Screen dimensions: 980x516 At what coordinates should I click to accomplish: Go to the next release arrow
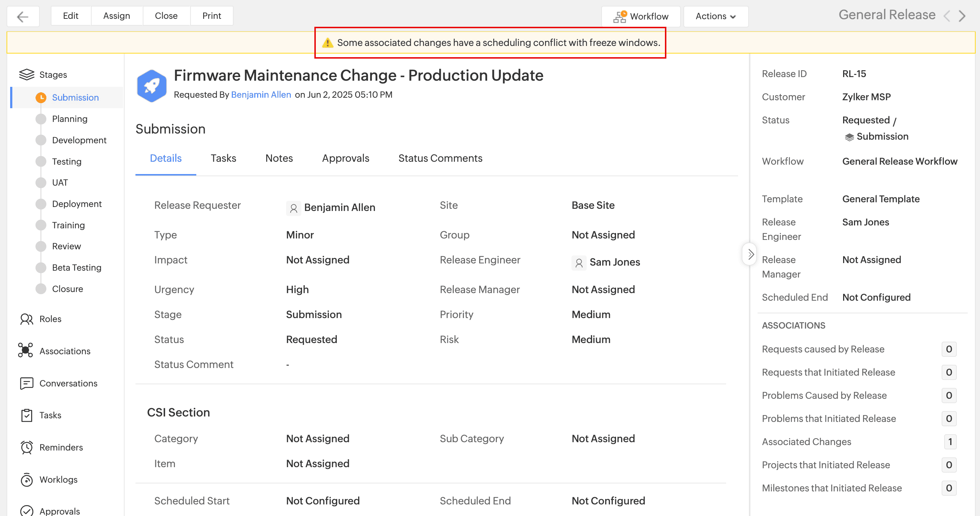pyautogui.click(x=962, y=16)
